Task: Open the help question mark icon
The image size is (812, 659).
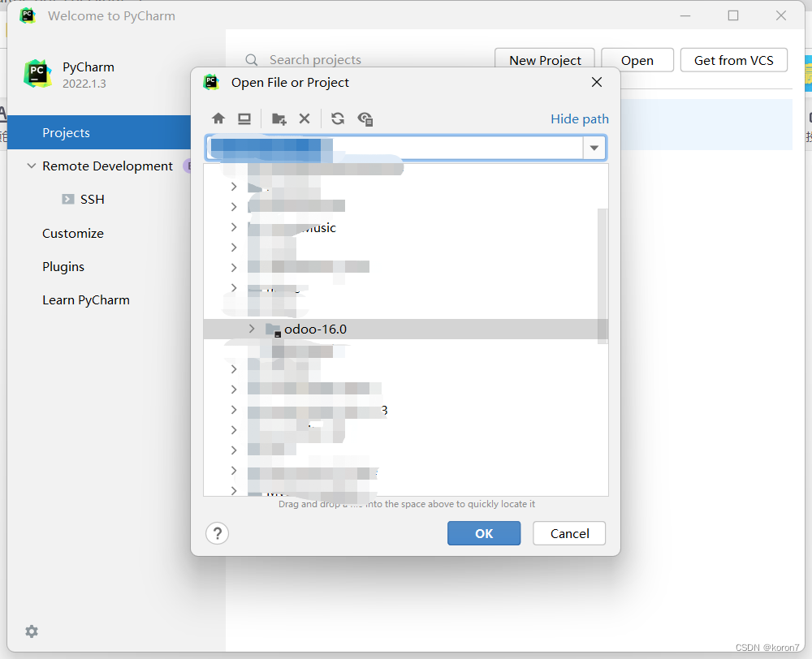Action: [x=217, y=533]
